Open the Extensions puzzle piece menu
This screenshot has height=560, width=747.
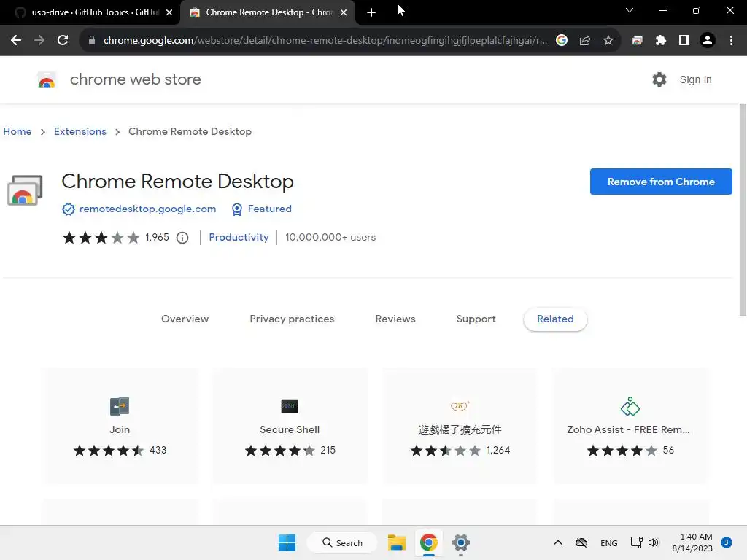point(661,41)
